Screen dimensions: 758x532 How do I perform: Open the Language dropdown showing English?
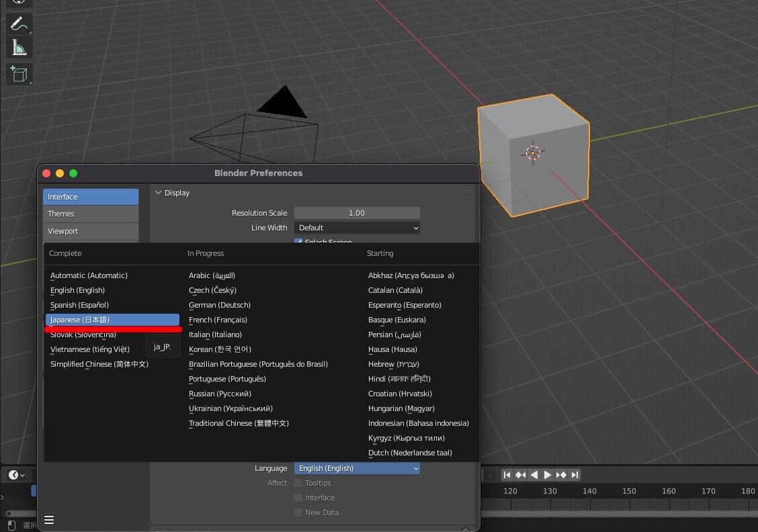[x=357, y=468]
